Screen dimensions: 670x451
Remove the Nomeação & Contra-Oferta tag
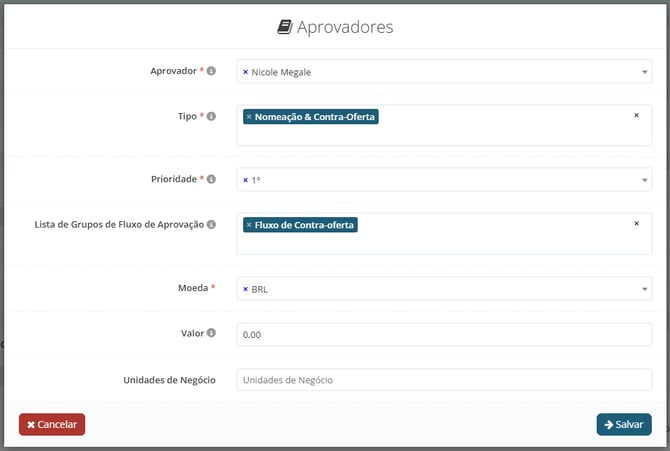tap(249, 117)
